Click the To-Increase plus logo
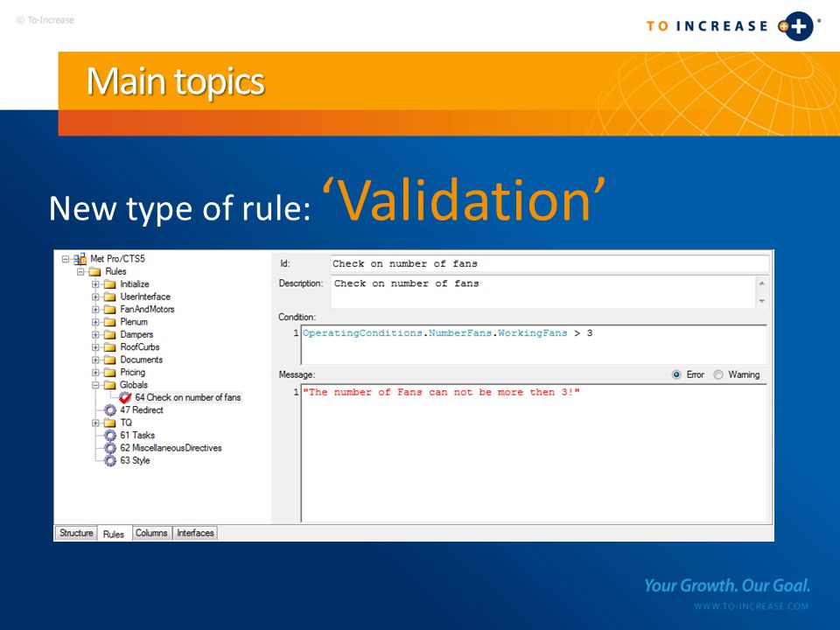This screenshot has width=840, height=630. pyautogui.click(x=796, y=26)
